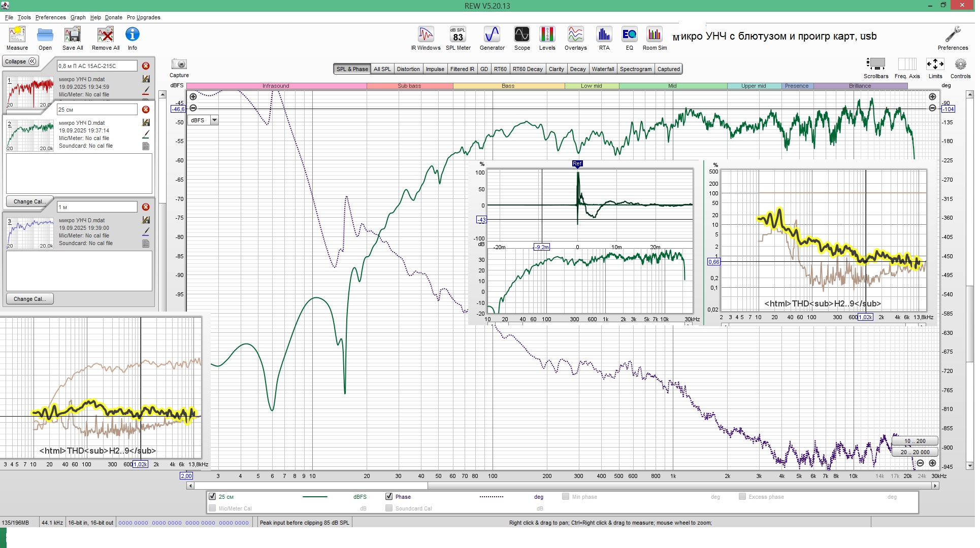Switch to Waterfall tab

pos(603,69)
